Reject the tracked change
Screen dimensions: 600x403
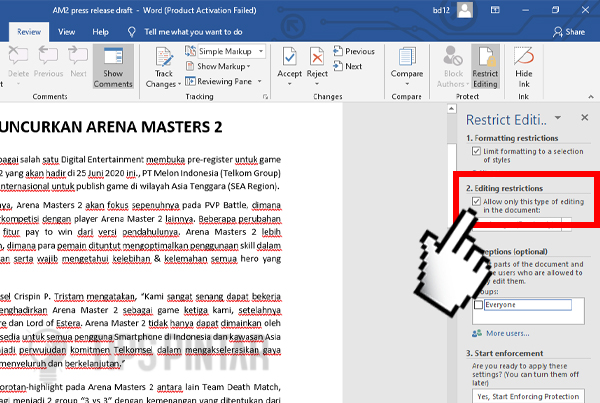click(x=317, y=57)
